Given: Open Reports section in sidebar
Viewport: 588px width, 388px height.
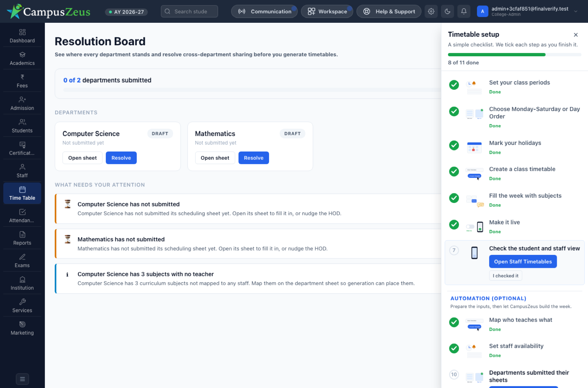Looking at the screenshot, I should tap(22, 238).
